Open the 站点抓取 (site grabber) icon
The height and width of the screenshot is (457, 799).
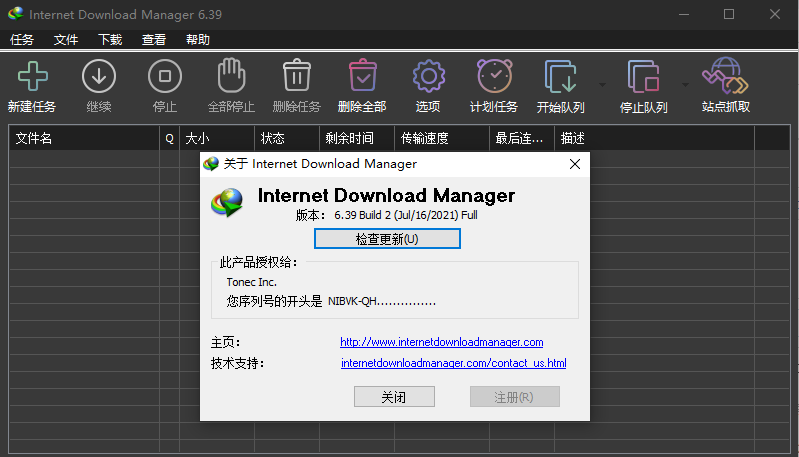pos(725,75)
